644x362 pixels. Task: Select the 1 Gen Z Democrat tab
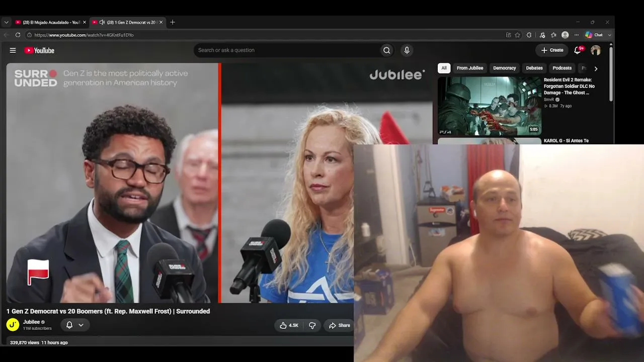tap(127, 22)
